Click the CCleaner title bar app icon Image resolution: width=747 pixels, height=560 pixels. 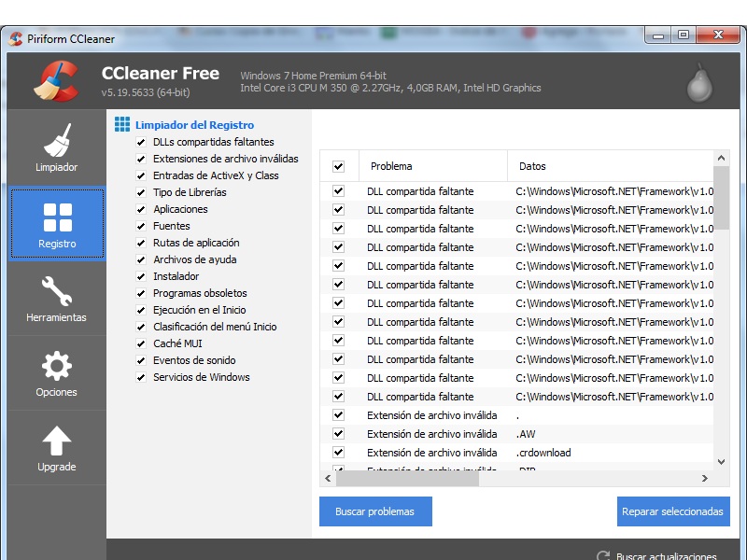click(16, 38)
